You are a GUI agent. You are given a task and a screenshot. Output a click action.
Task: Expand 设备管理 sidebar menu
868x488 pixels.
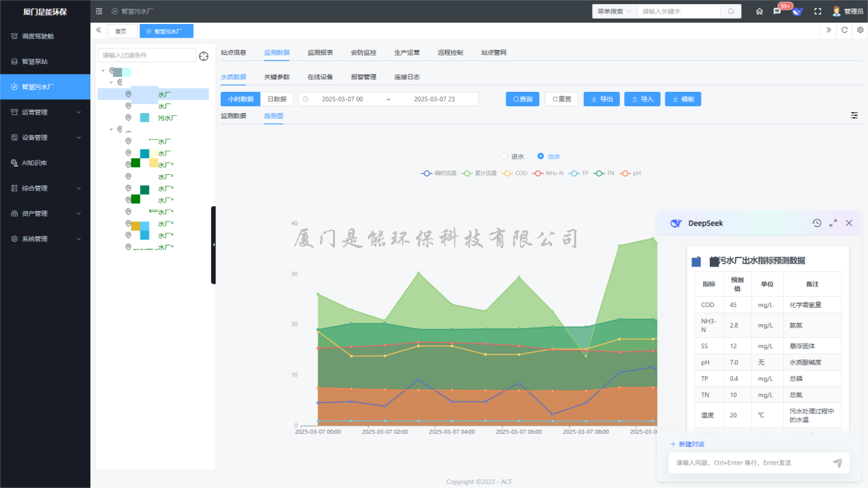tap(45, 138)
